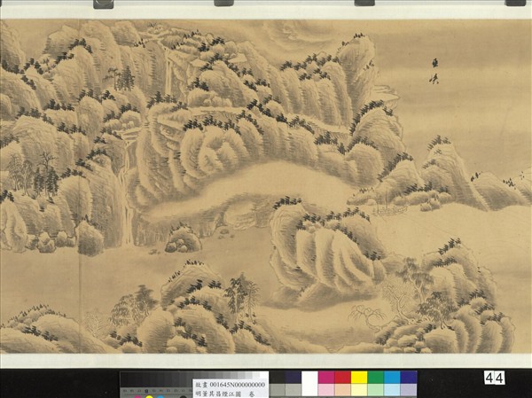Screen dimensions: 532x398
Task: Select the pale yellow swatch in bottom row
Action: click(x=359, y=390)
